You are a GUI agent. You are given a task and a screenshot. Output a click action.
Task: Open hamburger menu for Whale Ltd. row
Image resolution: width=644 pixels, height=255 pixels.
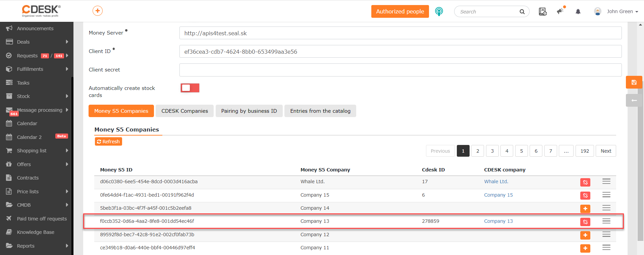click(x=606, y=182)
